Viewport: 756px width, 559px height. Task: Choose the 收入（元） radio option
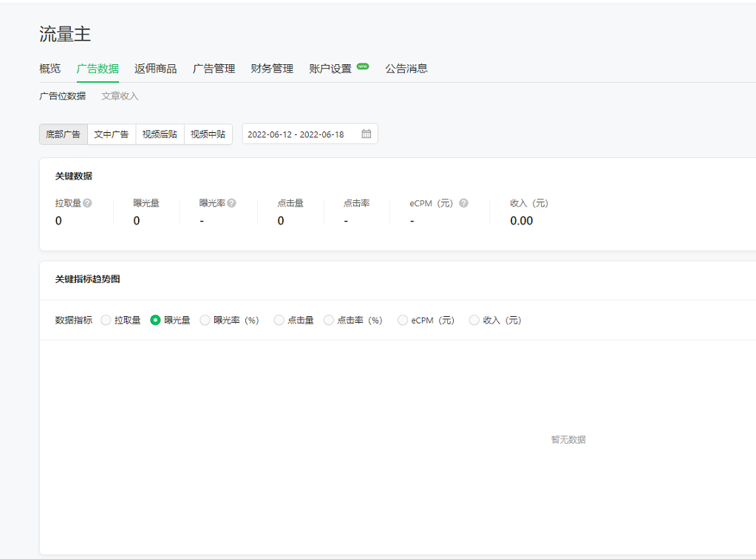click(x=474, y=320)
